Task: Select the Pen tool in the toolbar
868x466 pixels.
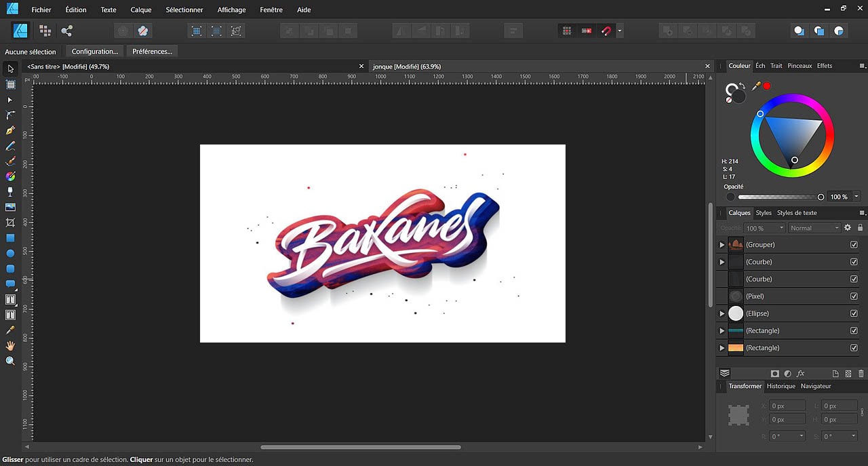Action: 10,130
